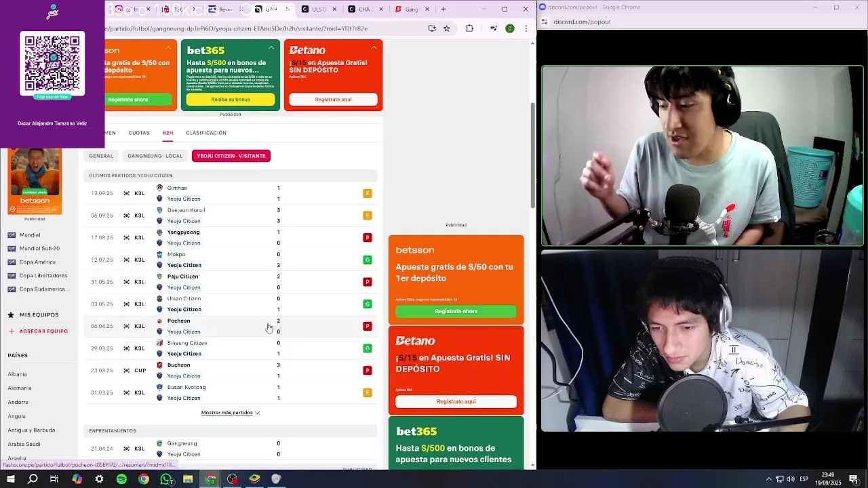Click the Buchеon team in CUP match
The width and height of the screenshot is (868, 488).
pyautogui.click(x=178, y=365)
